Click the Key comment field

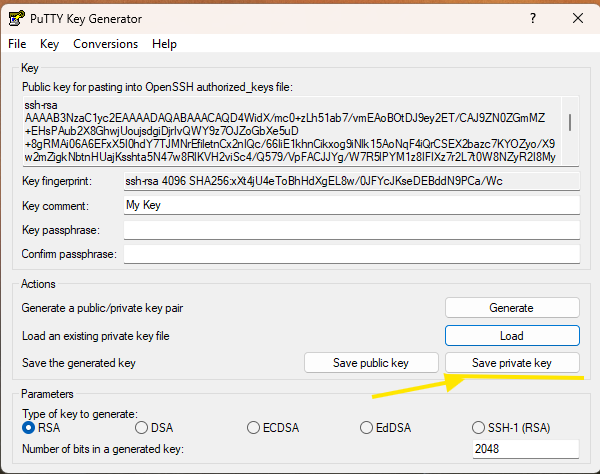(352, 205)
